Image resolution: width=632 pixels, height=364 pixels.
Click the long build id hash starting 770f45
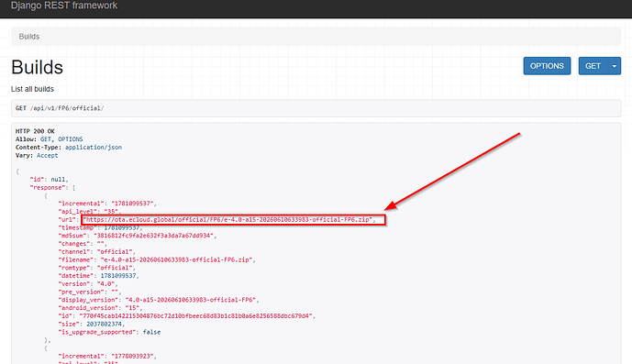coord(196,316)
